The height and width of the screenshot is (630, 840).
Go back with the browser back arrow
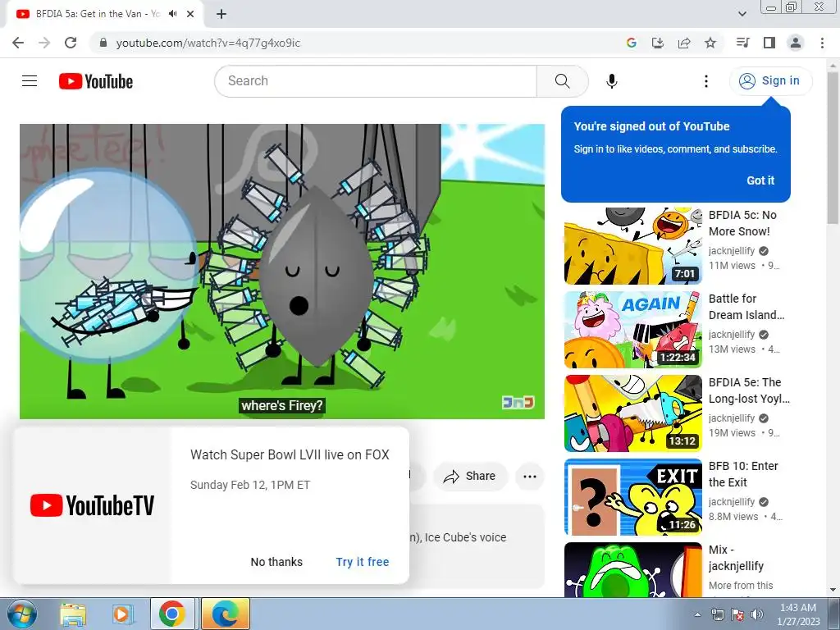(x=18, y=43)
